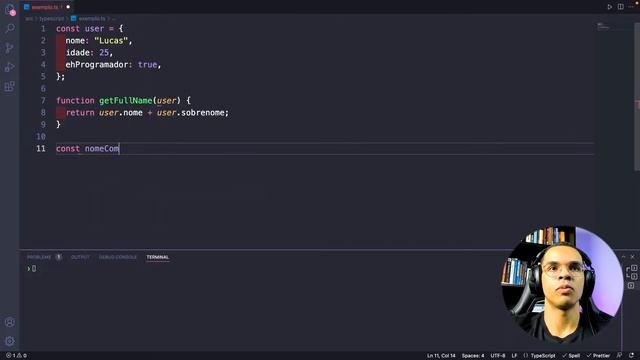The height and width of the screenshot is (360, 640).
Task: Click the Prettier status bar item
Action: click(598, 356)
